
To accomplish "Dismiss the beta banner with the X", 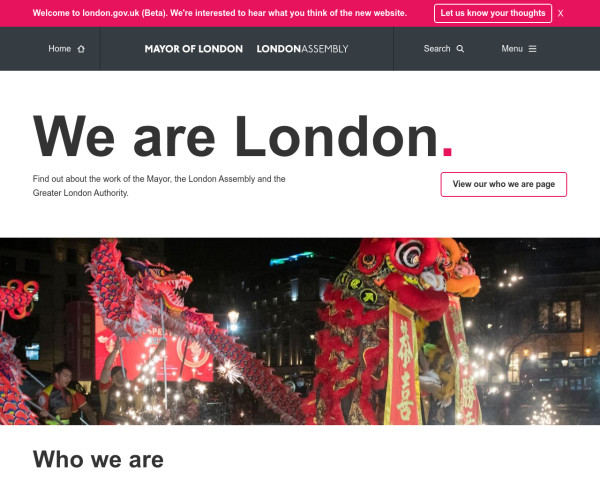I will [560, 13].
